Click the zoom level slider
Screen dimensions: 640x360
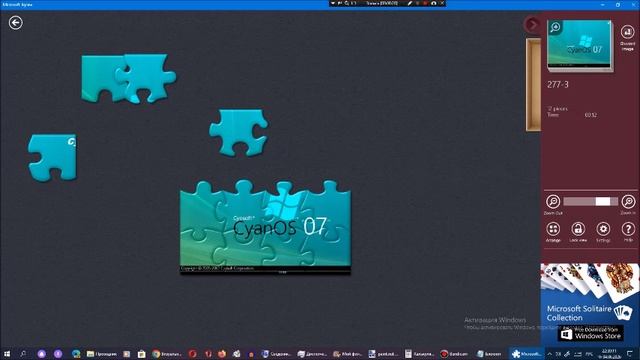[590, 201]
